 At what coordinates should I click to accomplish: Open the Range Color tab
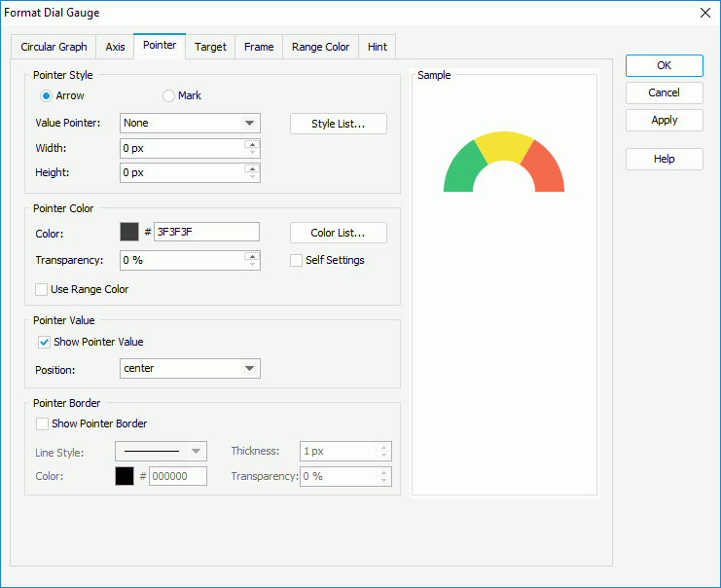tap(320, 47)
